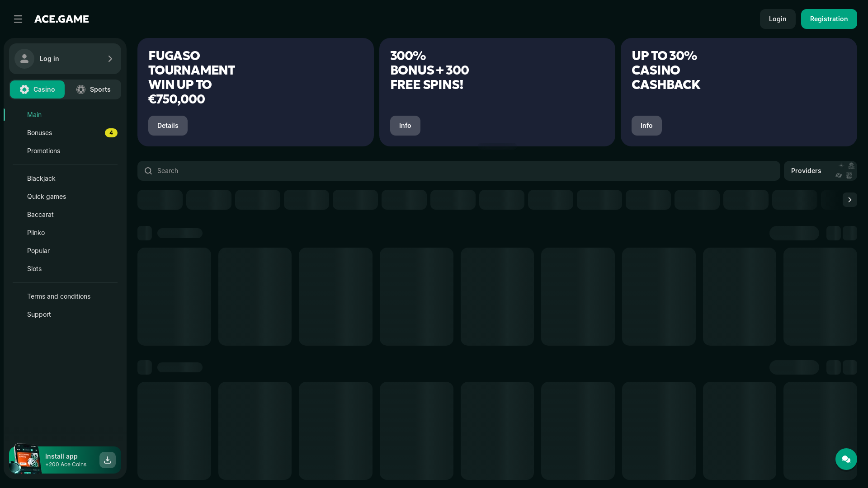Click the Registration button
The height and width of the screenshot is (488, 868).
[829, 19]
